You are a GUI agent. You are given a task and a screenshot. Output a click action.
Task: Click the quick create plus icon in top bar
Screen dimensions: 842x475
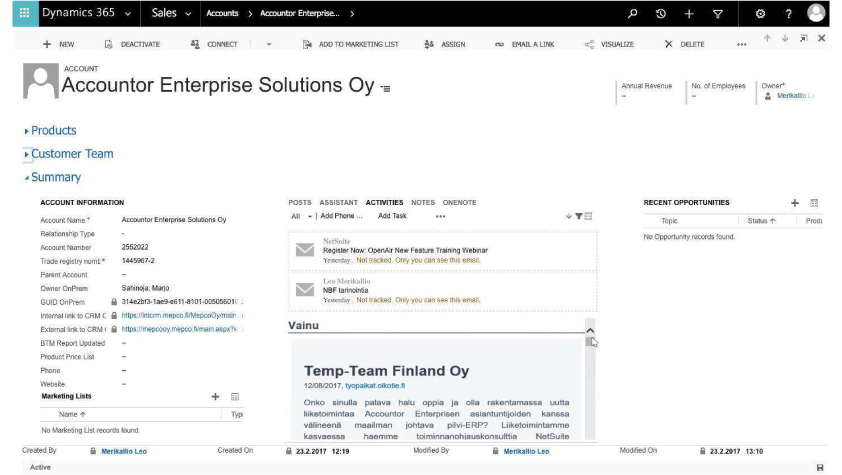[689, 13]
